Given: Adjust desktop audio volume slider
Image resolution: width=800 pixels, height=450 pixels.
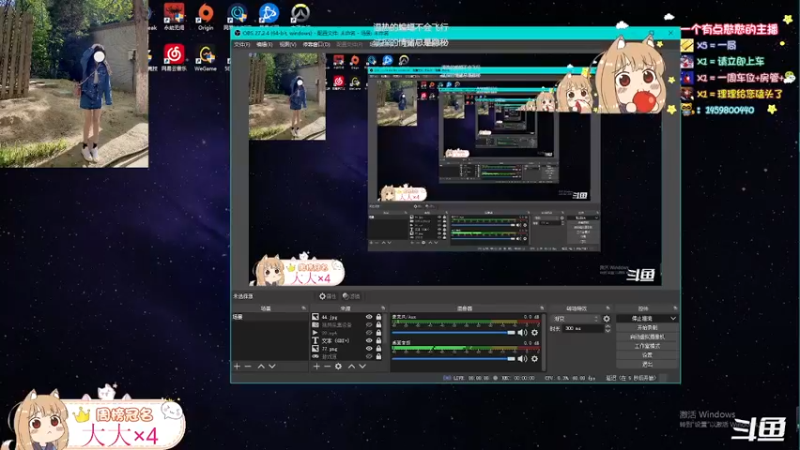Looking at the screenshot, I should click(x=454, y=359).
